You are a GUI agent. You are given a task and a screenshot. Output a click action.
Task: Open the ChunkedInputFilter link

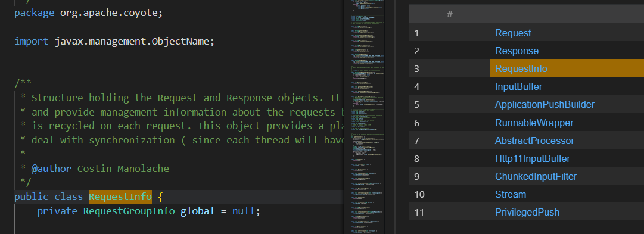(x=536, y=176)
